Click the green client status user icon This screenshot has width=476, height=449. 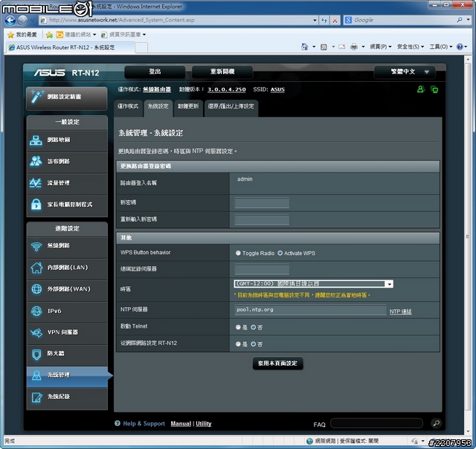421,89
